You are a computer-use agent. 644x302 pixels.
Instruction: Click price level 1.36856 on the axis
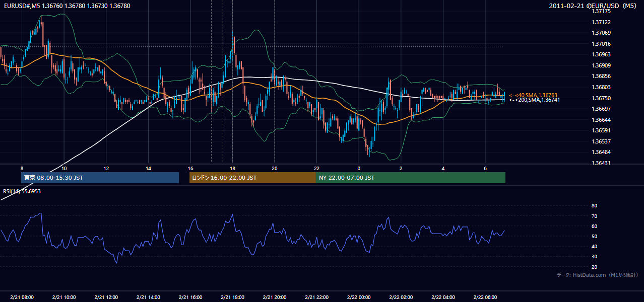[601, 76]
